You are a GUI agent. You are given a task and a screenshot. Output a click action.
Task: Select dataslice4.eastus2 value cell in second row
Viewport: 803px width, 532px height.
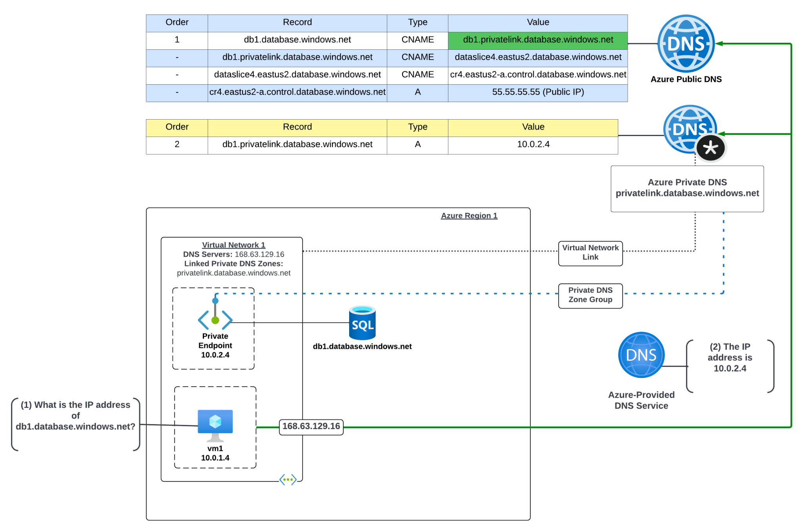pos(538,58)
